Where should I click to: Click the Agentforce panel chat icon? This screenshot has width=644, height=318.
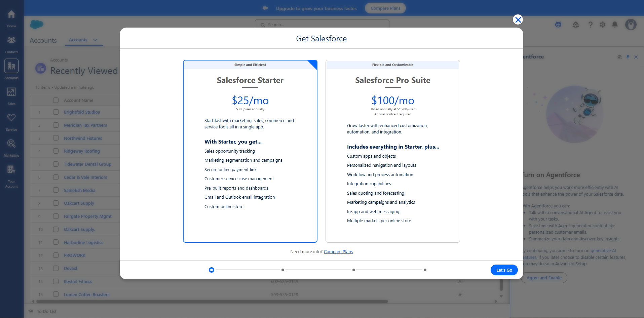point(619,57)
